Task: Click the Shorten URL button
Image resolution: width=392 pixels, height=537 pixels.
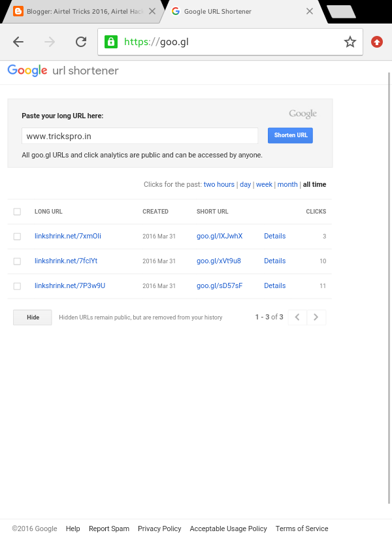Action: click(x=290, y=135)
